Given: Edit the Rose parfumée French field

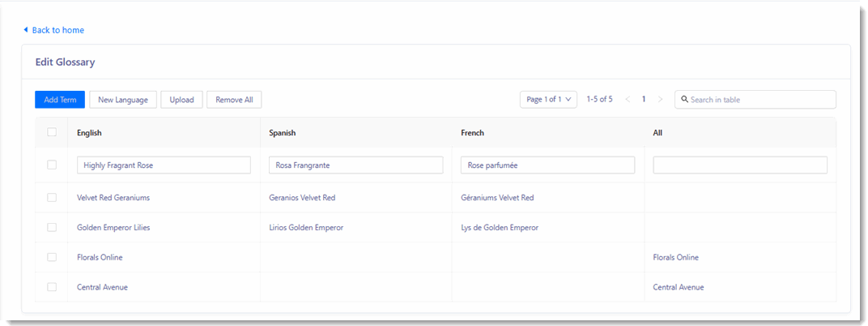Looking at the screenshot, I should click(x=548, y=165).
